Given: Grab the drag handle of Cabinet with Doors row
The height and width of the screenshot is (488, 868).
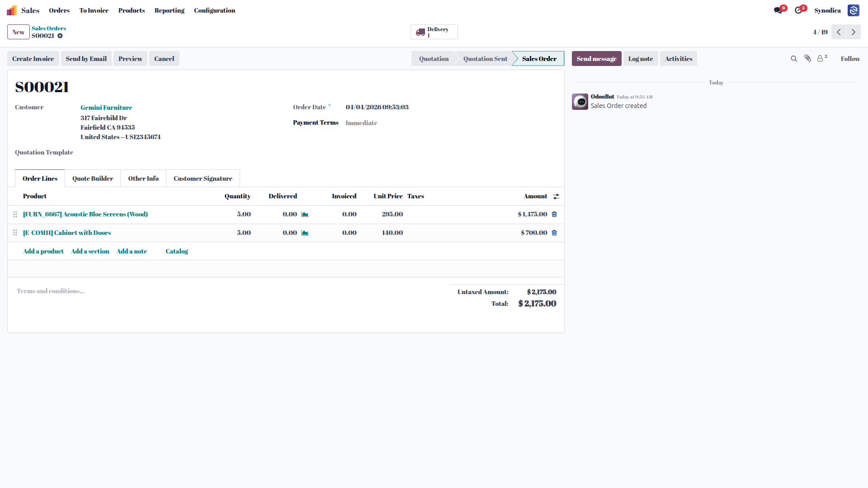Looking at the screenshot, I should coord(15,233).
